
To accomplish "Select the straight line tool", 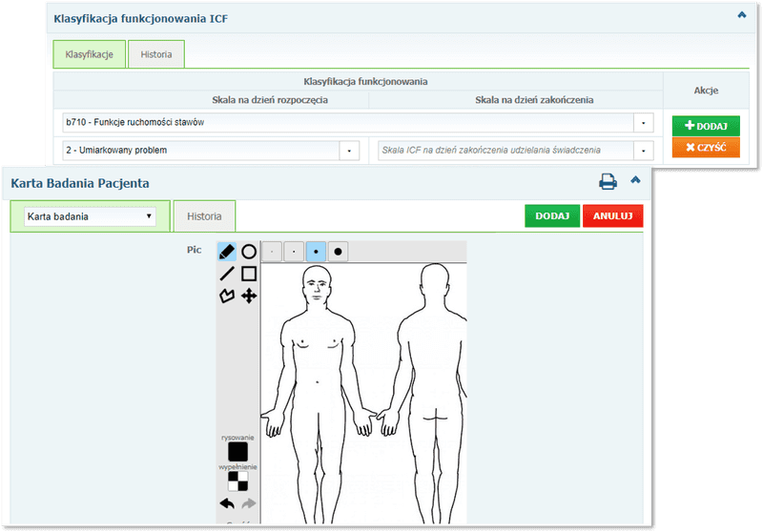I will pyautogui.click(x=227, y=274).
